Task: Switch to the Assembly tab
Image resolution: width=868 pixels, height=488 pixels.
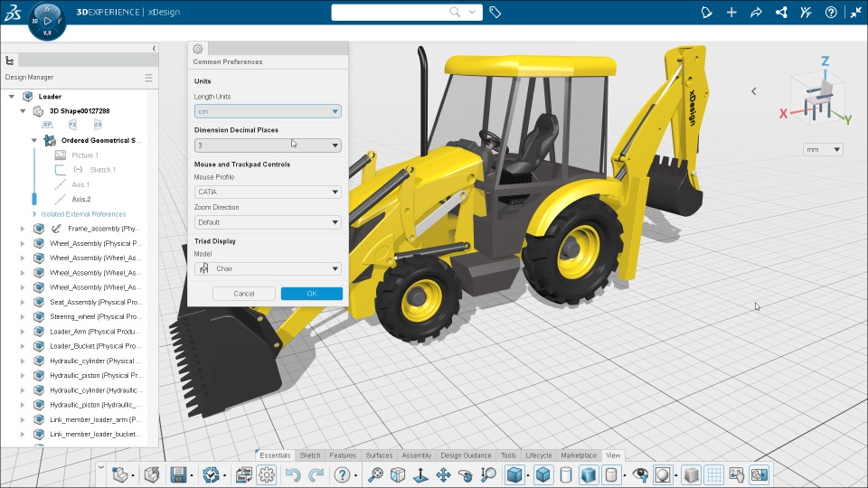Action: click(416, 455)
